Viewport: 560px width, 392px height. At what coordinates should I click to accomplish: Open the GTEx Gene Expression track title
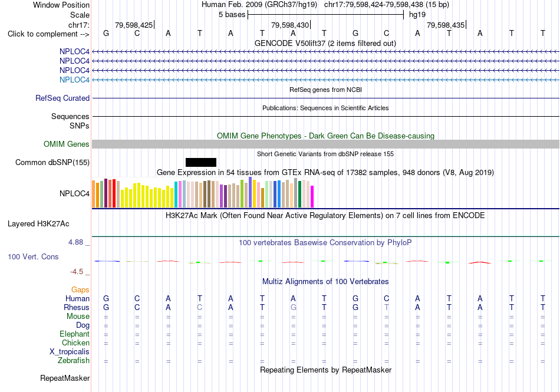click(325, 173)
